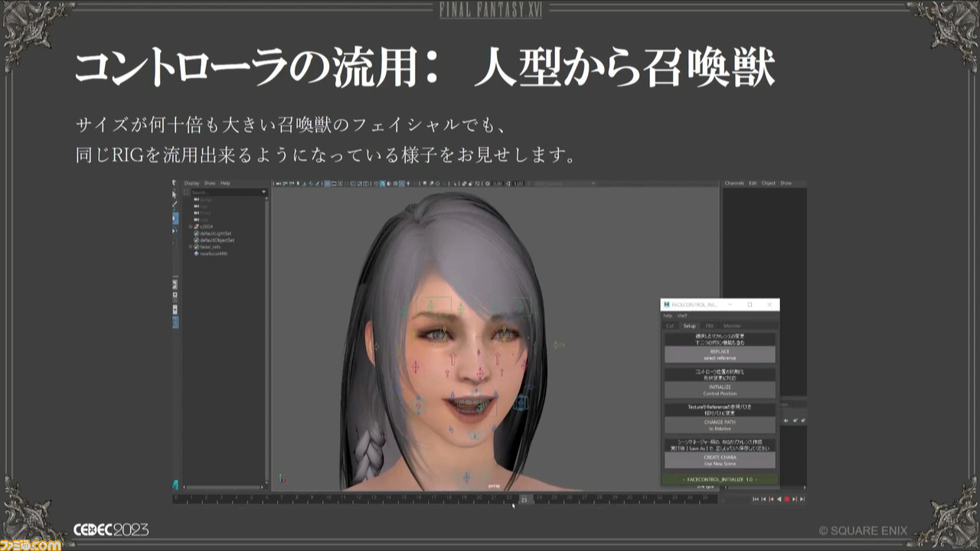Open the Outliner Display menu

click(191, 184)
